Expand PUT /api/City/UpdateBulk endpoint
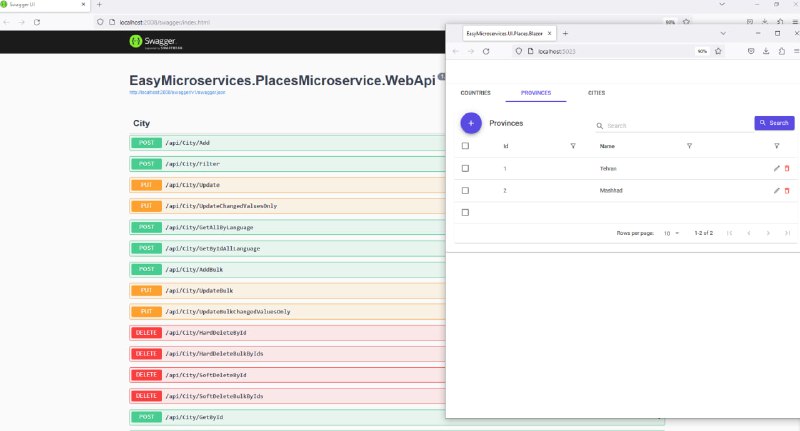Viewport: 800px width, 431px height. point(287,291)
